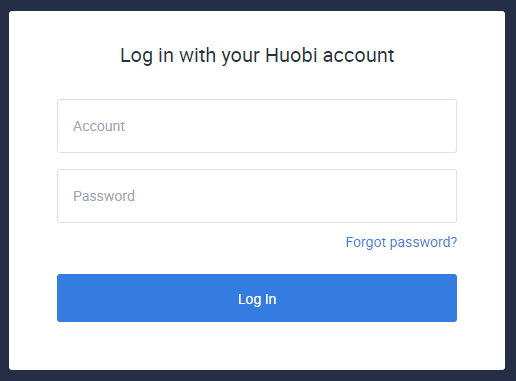Click the Log In text label
The image size is (516, 381).
tap(257, 299)
